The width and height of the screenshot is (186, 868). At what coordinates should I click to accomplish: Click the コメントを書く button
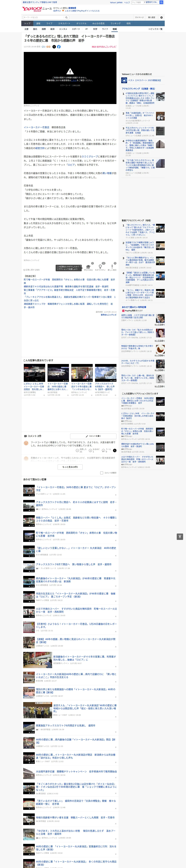[93, 436]
